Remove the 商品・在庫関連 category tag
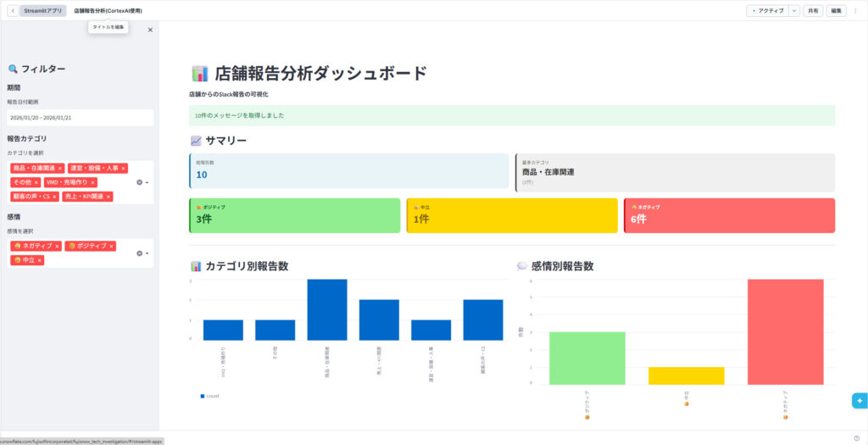This screenshot has width=868, height=445. [x=60, y=169]
